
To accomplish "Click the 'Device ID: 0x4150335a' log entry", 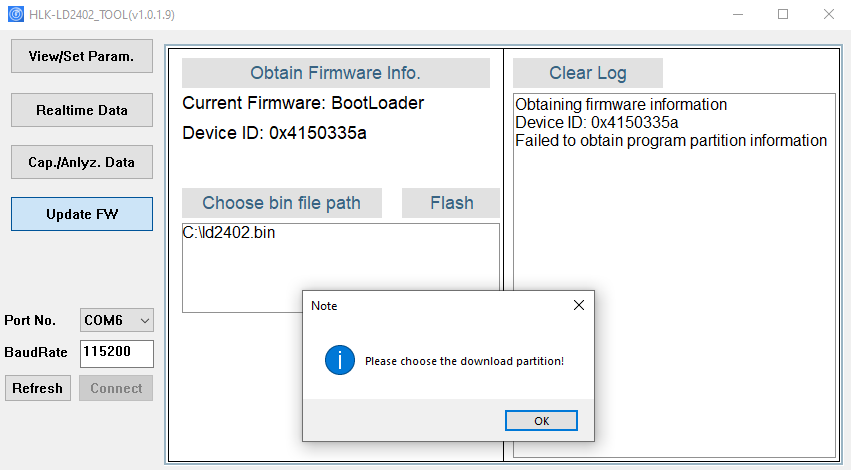I will pyautogui.click(x=596, y=123).
